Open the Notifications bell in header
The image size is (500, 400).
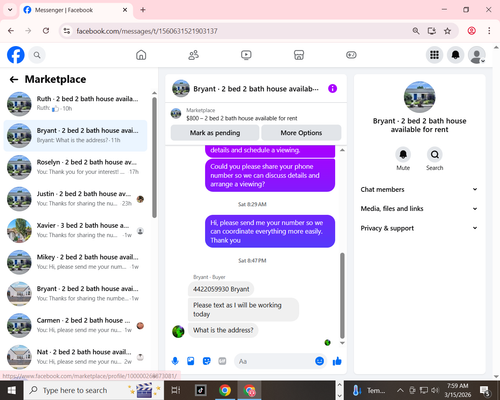coord(455,55)
